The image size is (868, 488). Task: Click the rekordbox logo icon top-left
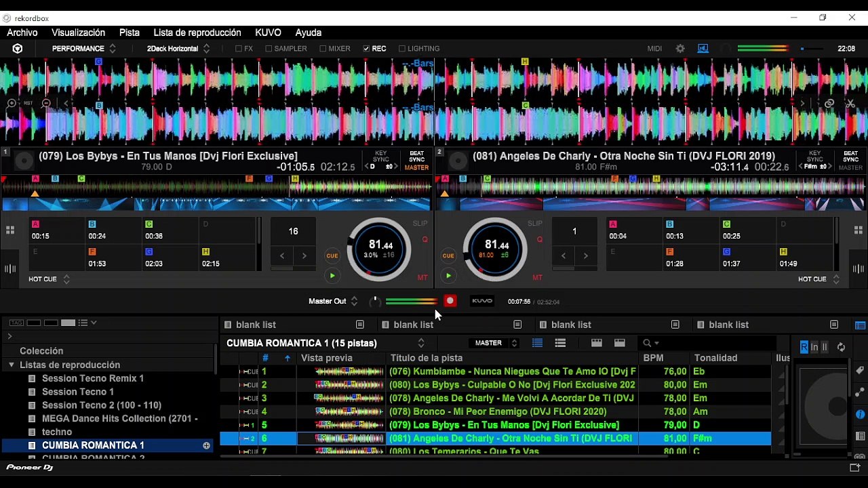coord(18,49)
